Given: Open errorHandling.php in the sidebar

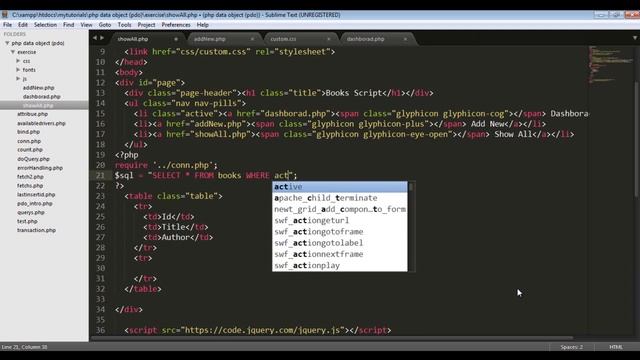Looking at the screenshot, I should (40, 168).
